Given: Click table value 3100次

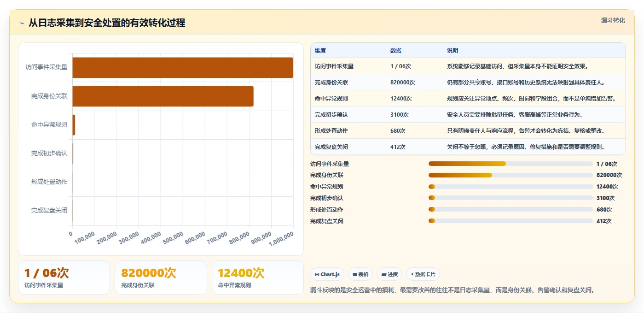Looking at the screenshot, I should point(400,115).
